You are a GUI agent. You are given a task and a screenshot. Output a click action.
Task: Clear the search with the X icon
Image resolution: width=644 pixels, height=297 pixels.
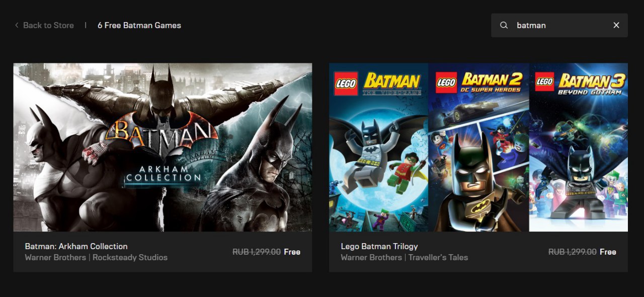click(616, 25)
